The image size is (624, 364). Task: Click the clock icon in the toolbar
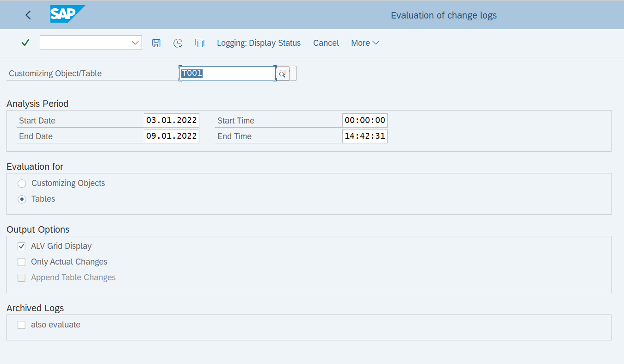[178, 43]
